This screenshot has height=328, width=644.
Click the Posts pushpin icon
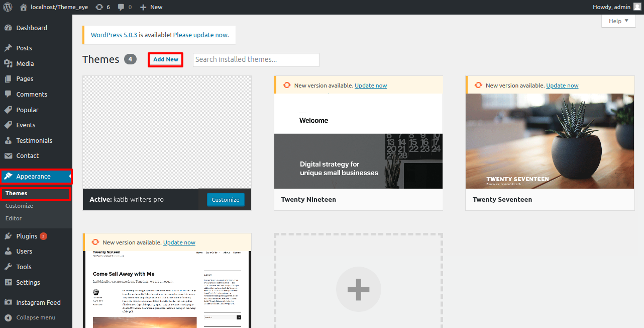(8, 48)
